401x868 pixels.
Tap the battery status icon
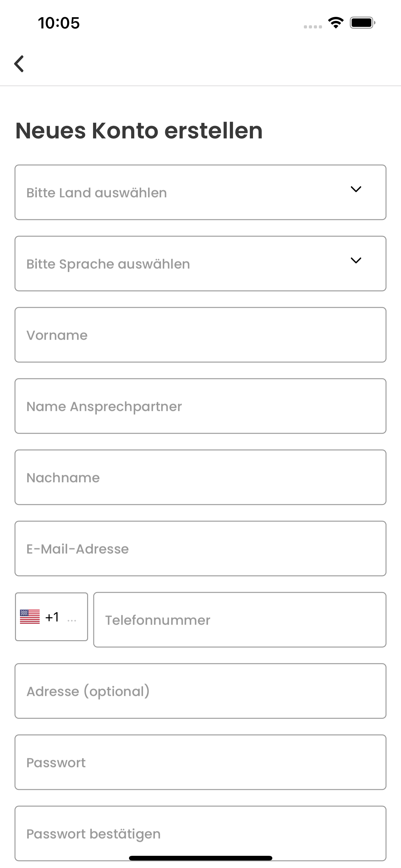(x=362, y=22)
